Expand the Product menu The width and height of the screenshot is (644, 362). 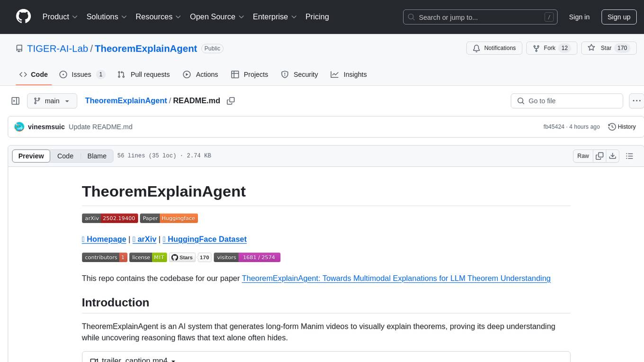click(x=60, y=17)
